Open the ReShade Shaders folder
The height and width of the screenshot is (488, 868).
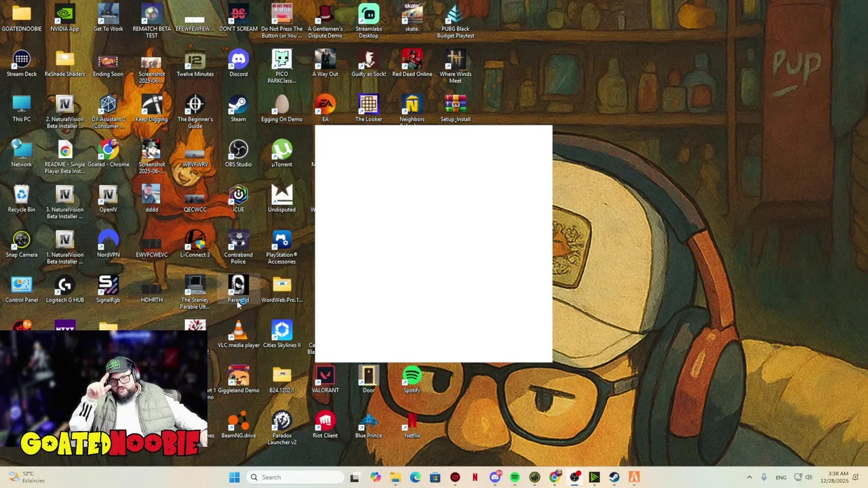[x=64, y=64]
